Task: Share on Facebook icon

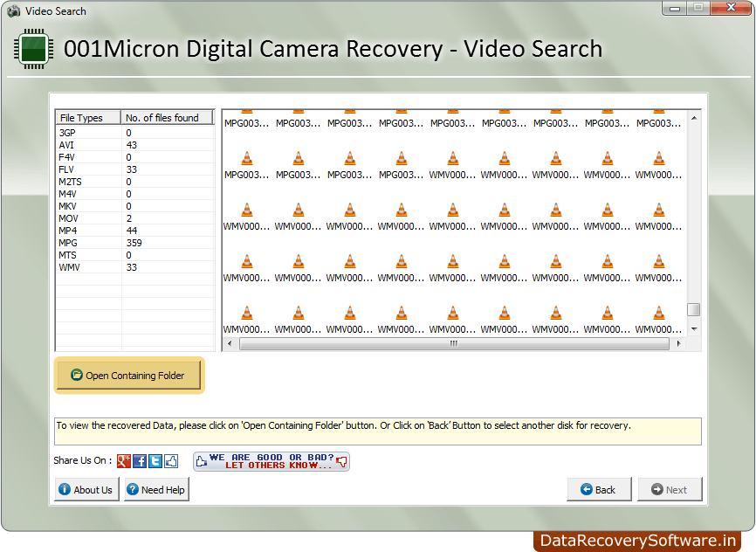Action: coord(140,461)
